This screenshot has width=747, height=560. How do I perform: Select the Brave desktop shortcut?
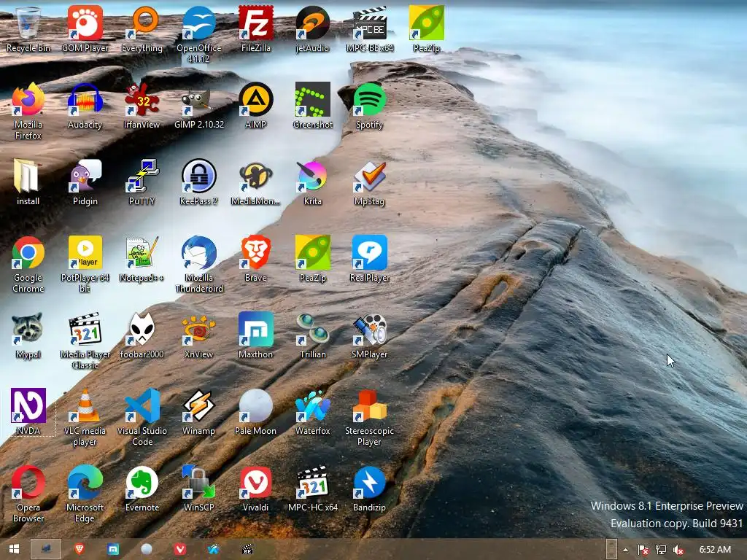click(x=256, y=259)
